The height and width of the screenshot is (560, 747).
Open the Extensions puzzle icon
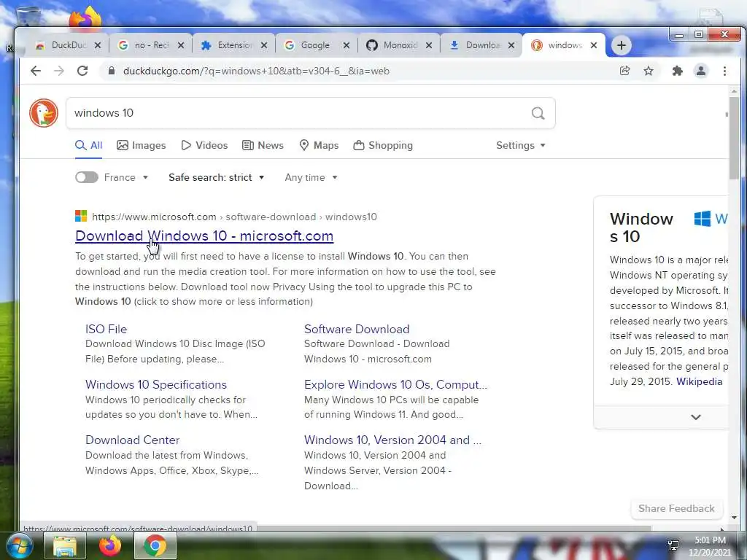tap(677, 71)
